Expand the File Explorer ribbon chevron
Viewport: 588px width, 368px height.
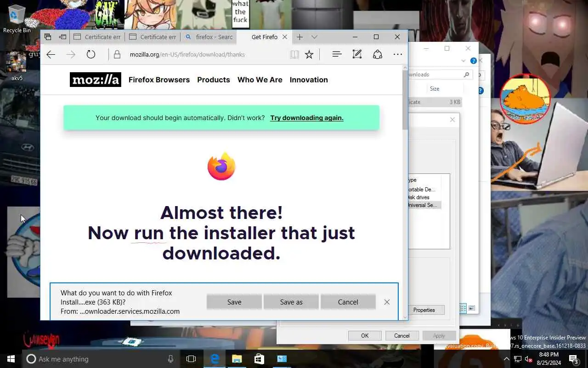[x=464, y=61]
